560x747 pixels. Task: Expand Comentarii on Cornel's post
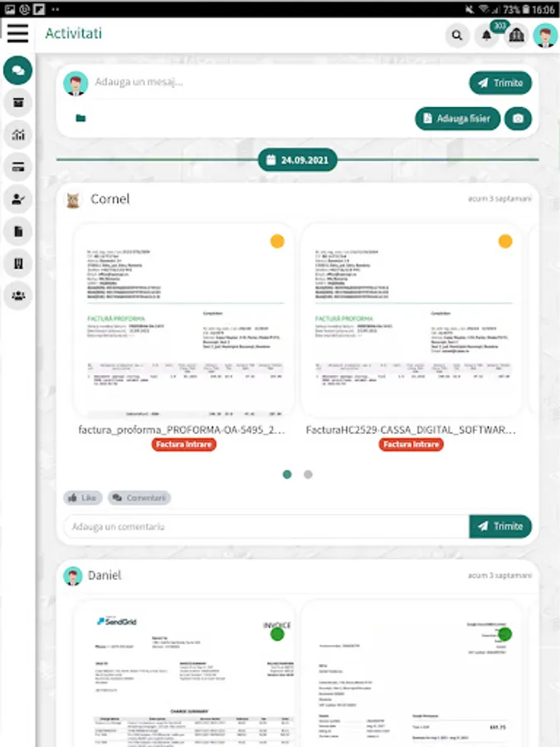pos(139,498)
